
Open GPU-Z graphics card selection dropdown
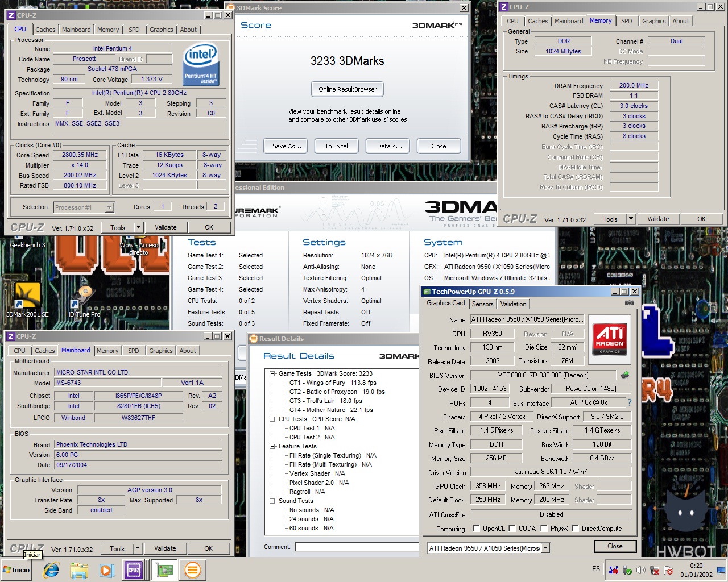(545, 548)
